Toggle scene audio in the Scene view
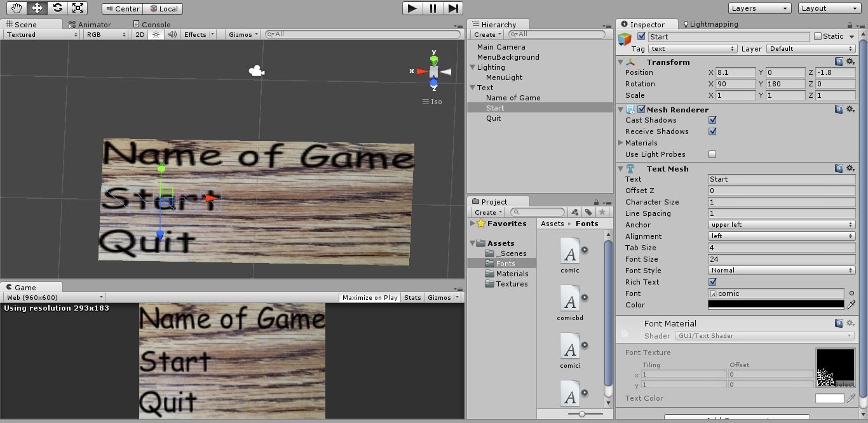Screen dimensions: 868x423 (x=172, y=35)
